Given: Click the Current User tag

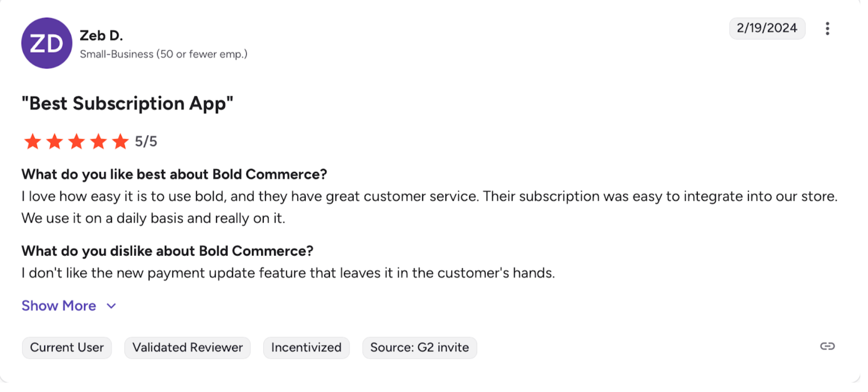Looking at the screenshot, I should point(67,347).
